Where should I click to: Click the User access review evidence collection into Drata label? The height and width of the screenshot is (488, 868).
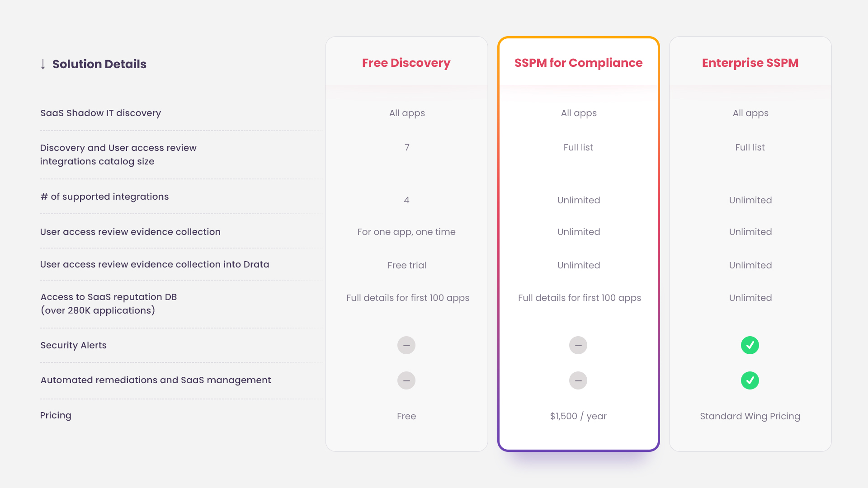(x=155, y=264)
